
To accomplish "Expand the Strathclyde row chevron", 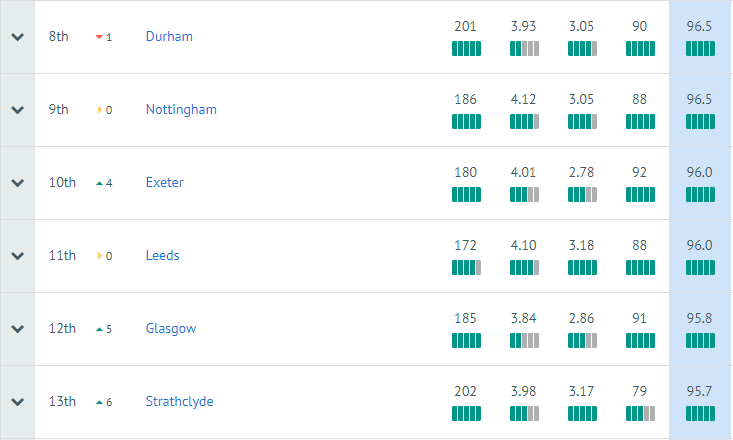I will tap(17, 402).
